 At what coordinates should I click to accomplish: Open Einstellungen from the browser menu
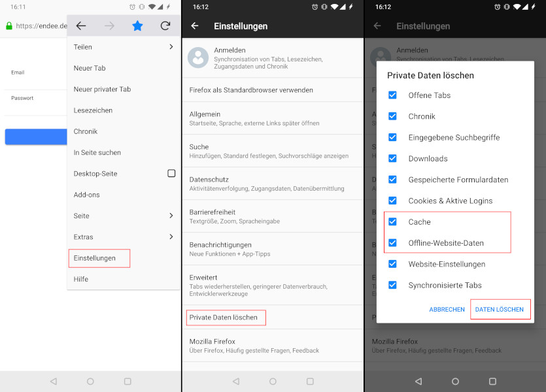pos(95,258)
